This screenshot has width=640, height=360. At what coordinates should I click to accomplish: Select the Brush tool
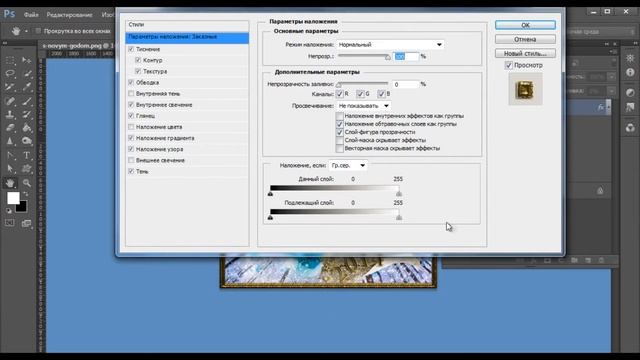(27, 101)
